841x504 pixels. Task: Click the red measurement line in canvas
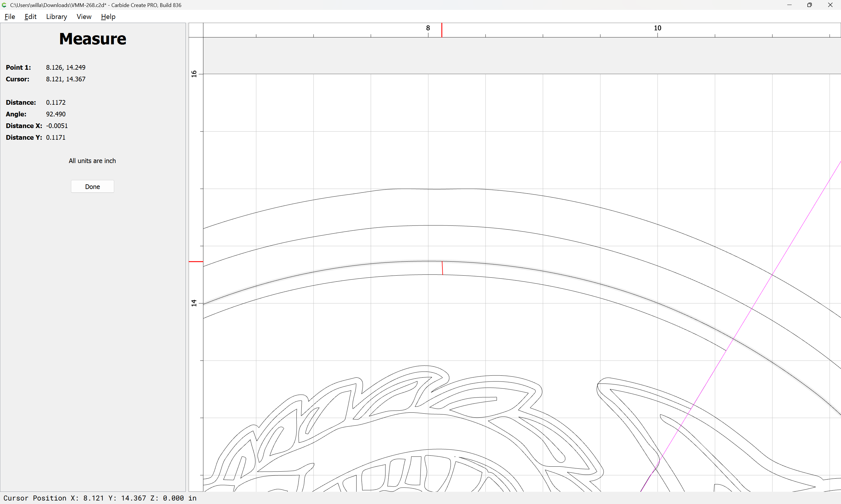coord(442,268)
